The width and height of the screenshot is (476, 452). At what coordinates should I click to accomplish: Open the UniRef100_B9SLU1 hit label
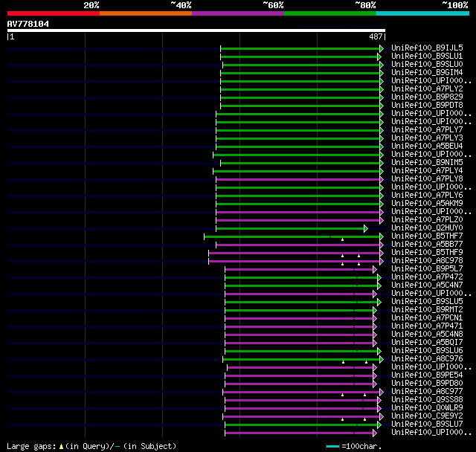coord(427,56)
